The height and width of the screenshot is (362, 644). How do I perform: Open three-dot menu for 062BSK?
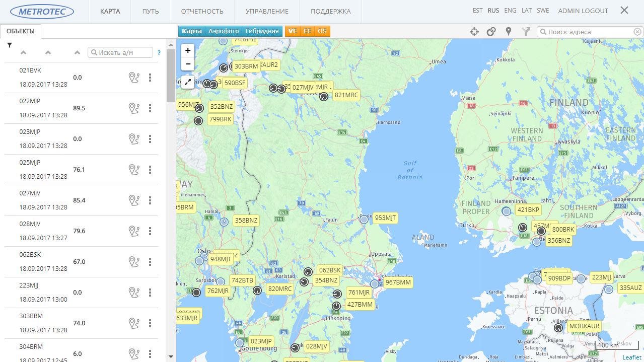point(150,262)
